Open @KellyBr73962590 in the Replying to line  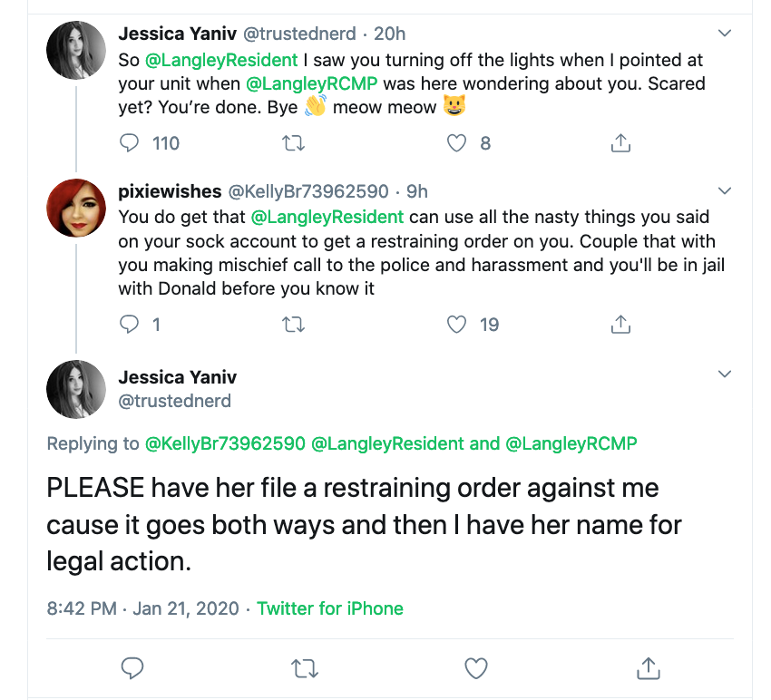[x=225, y=443]
